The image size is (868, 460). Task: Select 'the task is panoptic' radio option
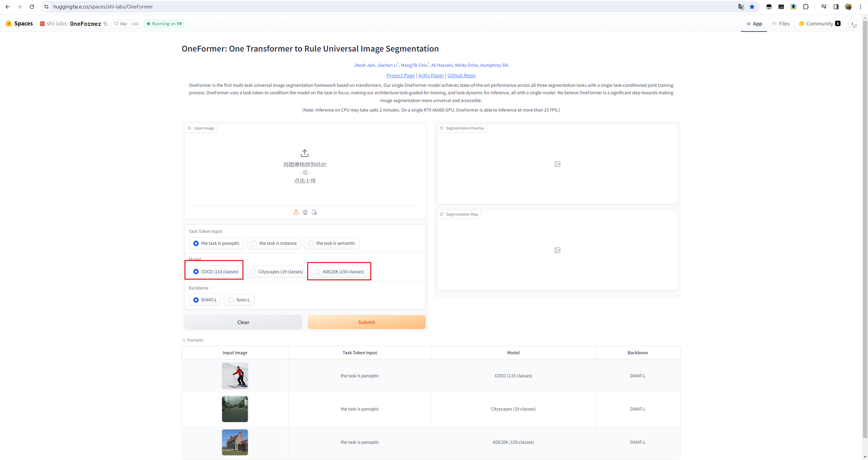[x=216, y=243]
